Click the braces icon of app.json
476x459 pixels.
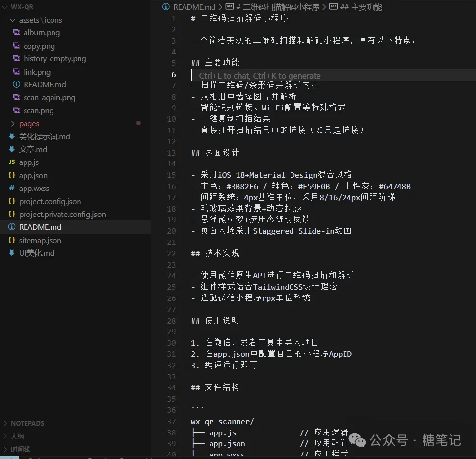point(12,175)
